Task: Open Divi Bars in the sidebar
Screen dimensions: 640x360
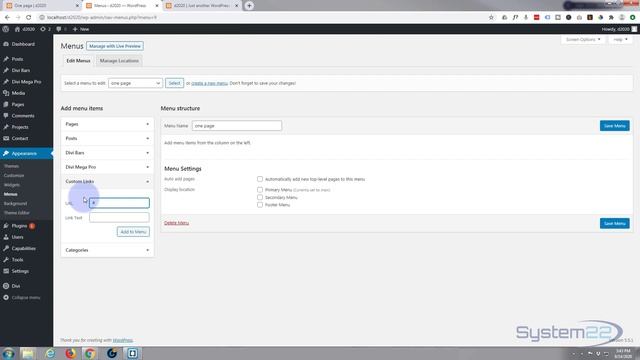Action: [21, 71]
